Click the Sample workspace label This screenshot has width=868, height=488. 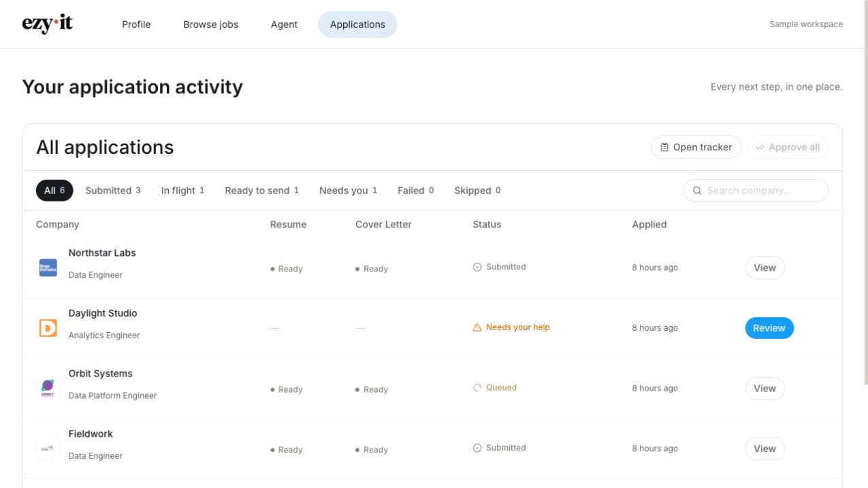(806, 25)
